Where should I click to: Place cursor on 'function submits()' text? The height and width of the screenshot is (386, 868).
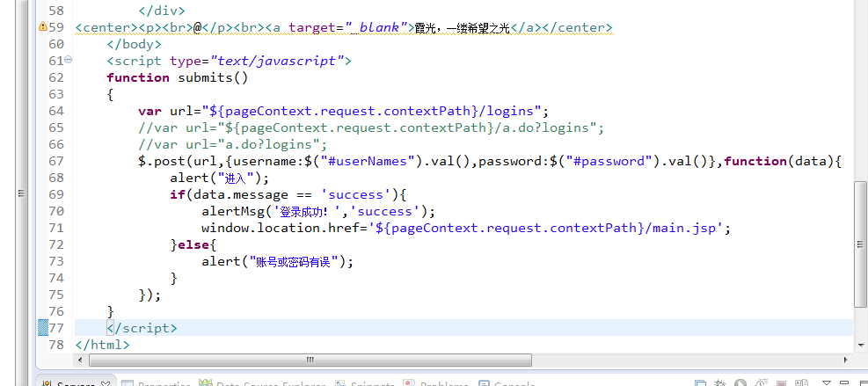coord(178,77)
